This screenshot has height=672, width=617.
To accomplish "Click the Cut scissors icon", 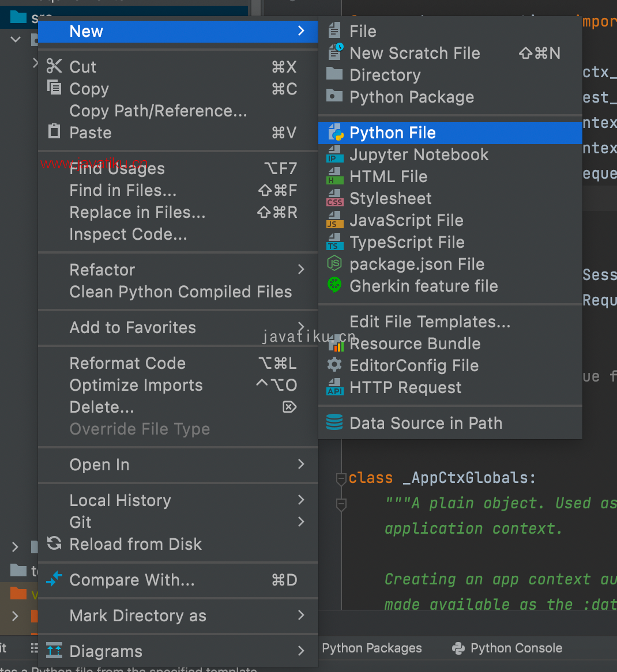I will click(x=54, y=66).
